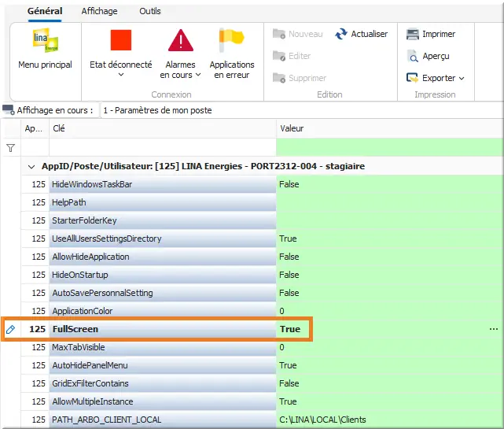
Task: Sort by the Clé column header
Action: [163, 128]
